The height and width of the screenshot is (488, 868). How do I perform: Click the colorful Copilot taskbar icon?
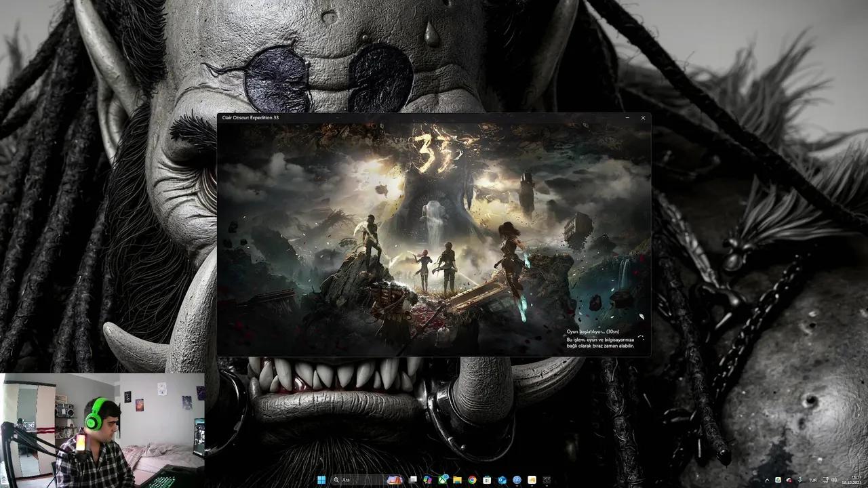click(x=428, y=480)
